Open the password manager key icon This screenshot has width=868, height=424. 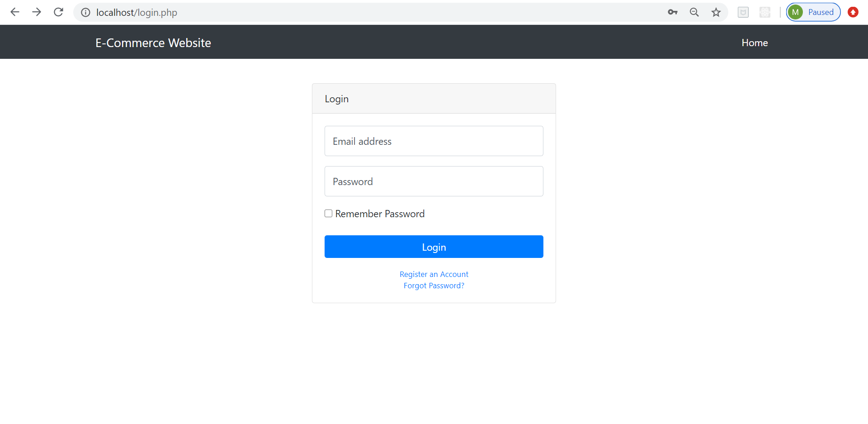pos(672,12)
